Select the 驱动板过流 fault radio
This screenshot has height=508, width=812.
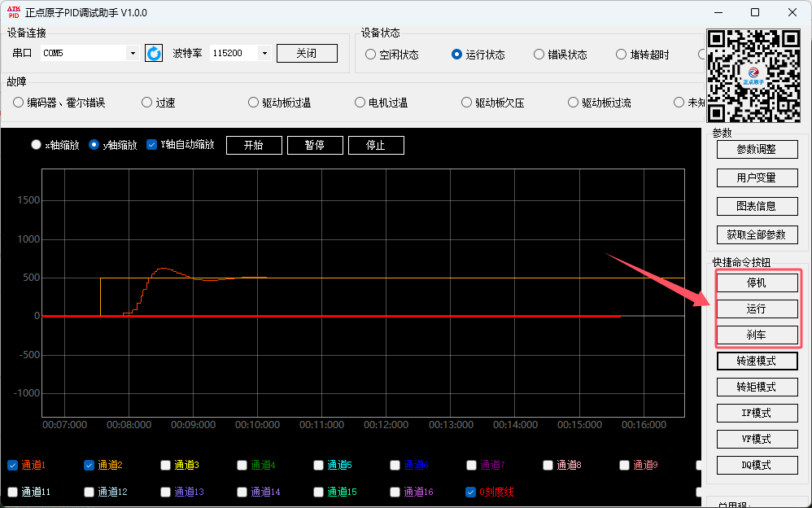coord(573,103)
